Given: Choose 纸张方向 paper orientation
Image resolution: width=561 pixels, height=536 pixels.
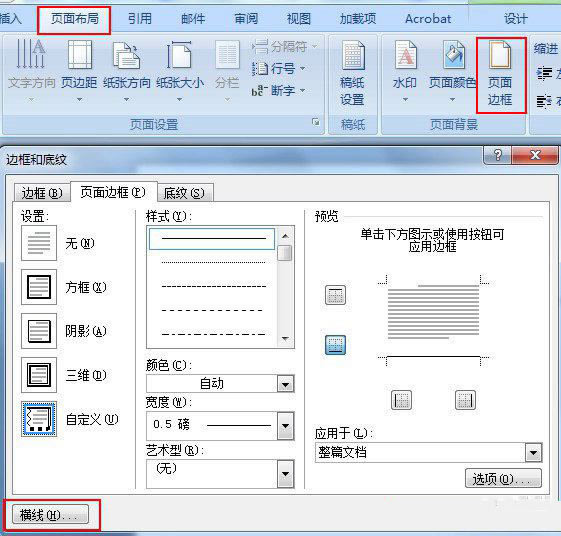Looking at the screenshot, I should 127,71.
